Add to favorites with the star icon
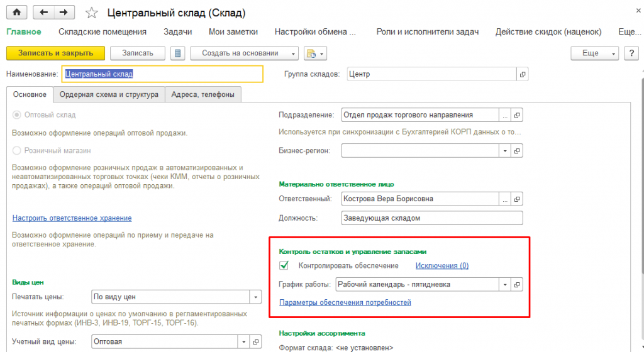The height and width of the screenshot is (352, 644). tap(91, 13)
